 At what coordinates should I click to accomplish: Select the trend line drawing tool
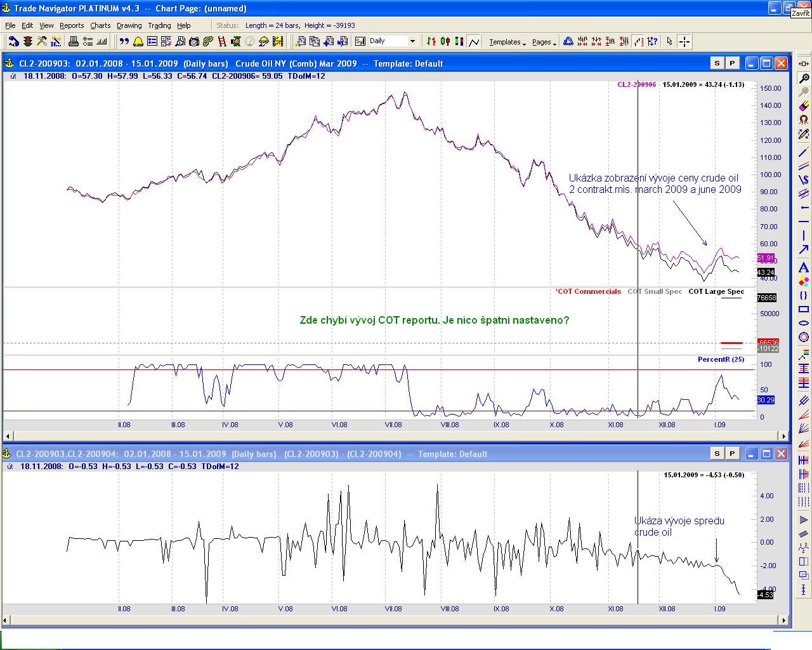804,152
